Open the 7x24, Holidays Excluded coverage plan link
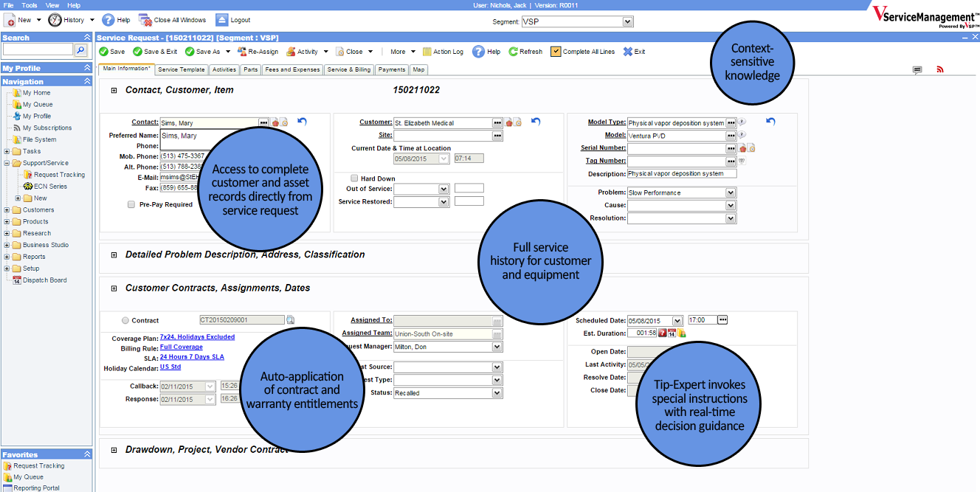The height and width of the screenshot is (492, 980). 197,337
